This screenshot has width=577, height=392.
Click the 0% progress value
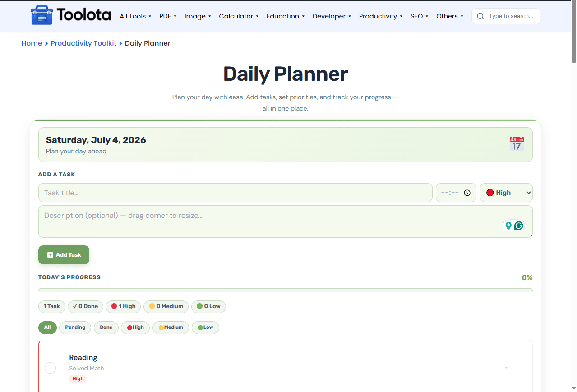tap(527, 278)
